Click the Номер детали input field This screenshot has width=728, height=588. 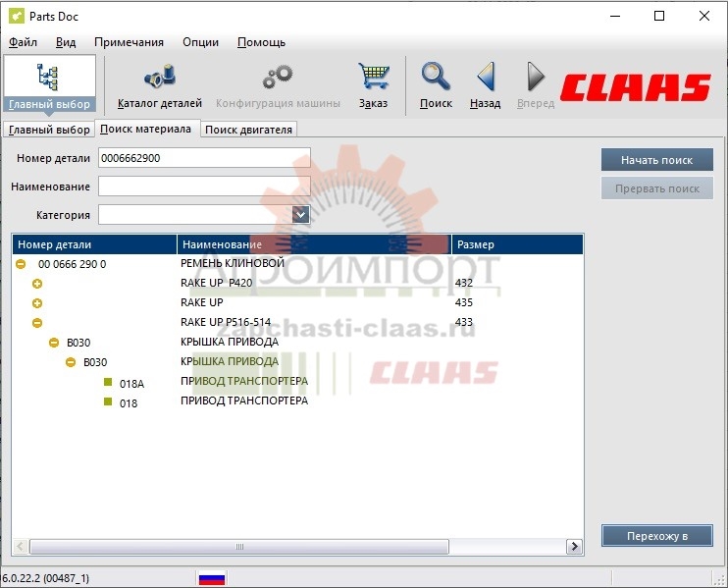tap(204, 158)
